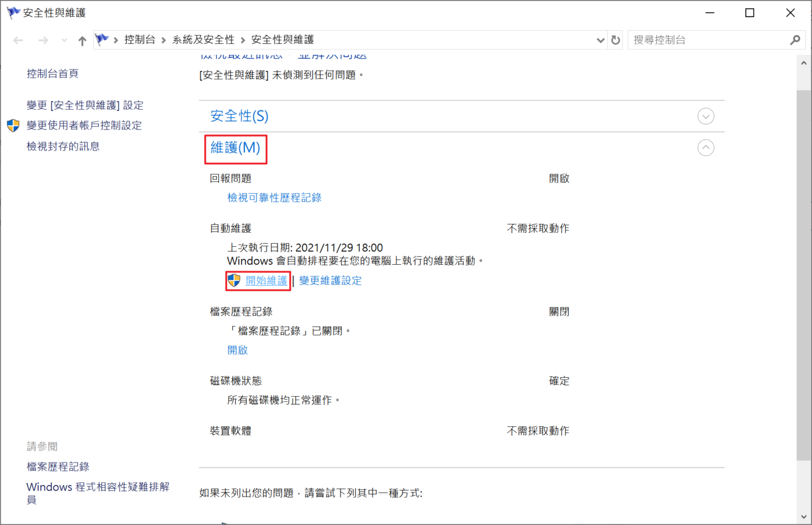
Task: Click the 安全性(S) heading
Action: tap(239, 116)
